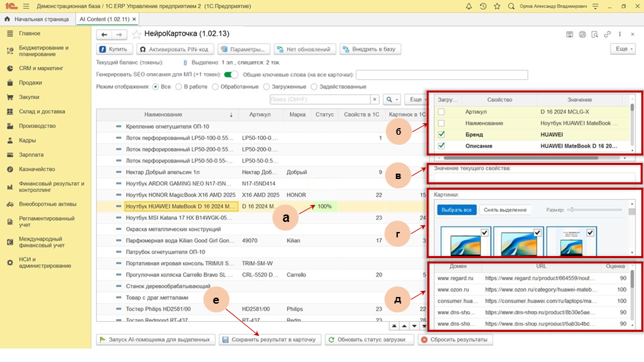
Task: Click the Поиск search input field
Action: point(320,99)
